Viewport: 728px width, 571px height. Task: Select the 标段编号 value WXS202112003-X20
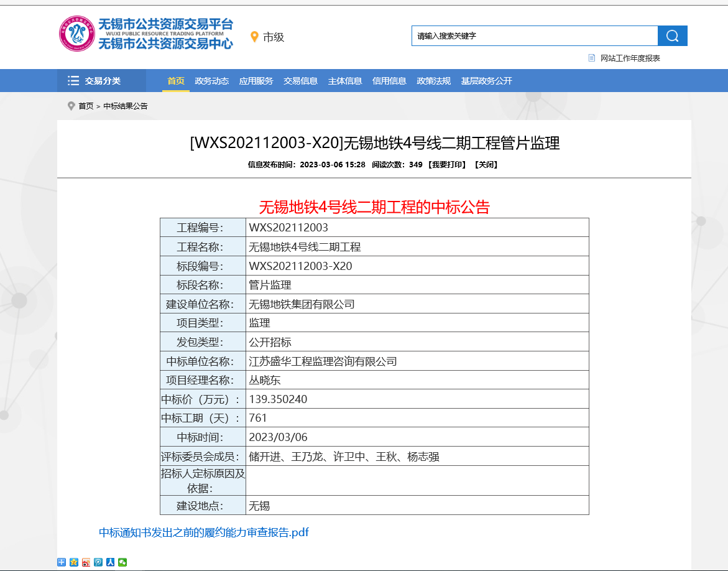pyautogui.click(x=300, y=266)
